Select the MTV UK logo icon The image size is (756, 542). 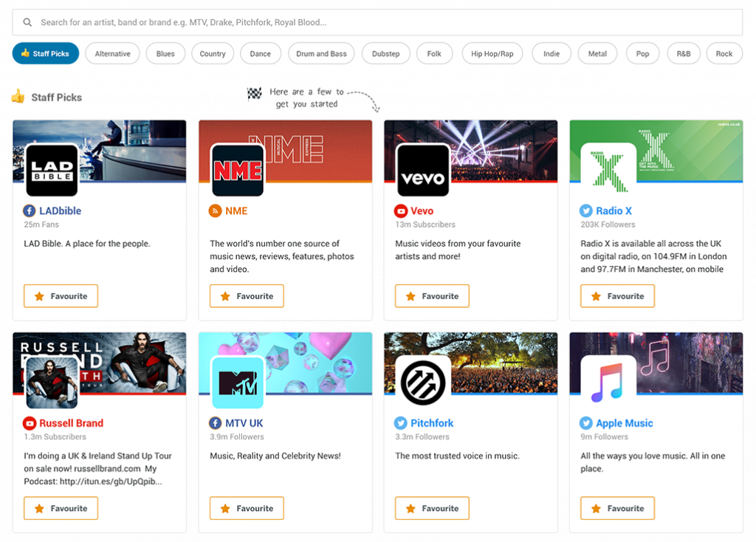pos(238,382)
